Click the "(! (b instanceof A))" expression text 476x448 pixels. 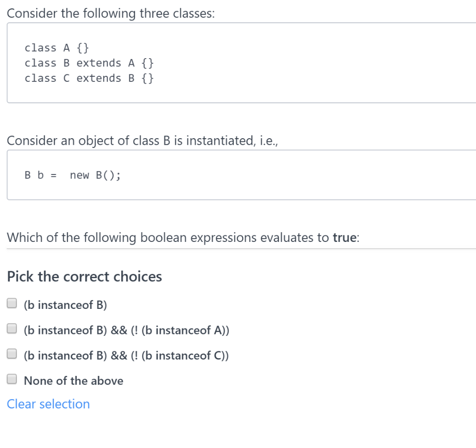tap(180, 330)
